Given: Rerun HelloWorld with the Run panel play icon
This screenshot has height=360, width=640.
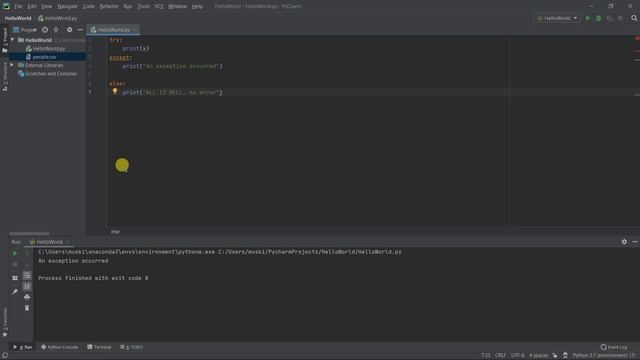Looking at the screenshot, I should [15, 253].
